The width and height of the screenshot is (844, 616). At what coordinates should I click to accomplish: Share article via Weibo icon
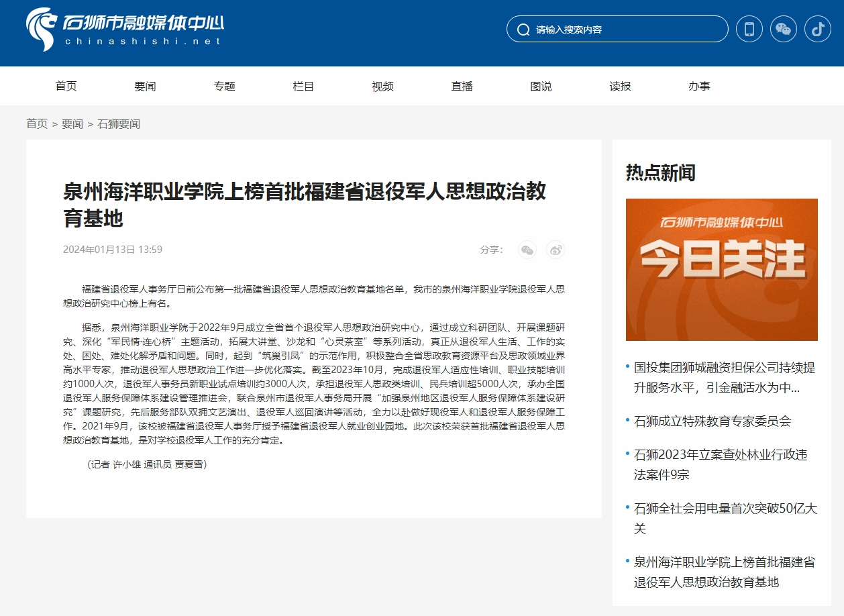coord(556,250)
